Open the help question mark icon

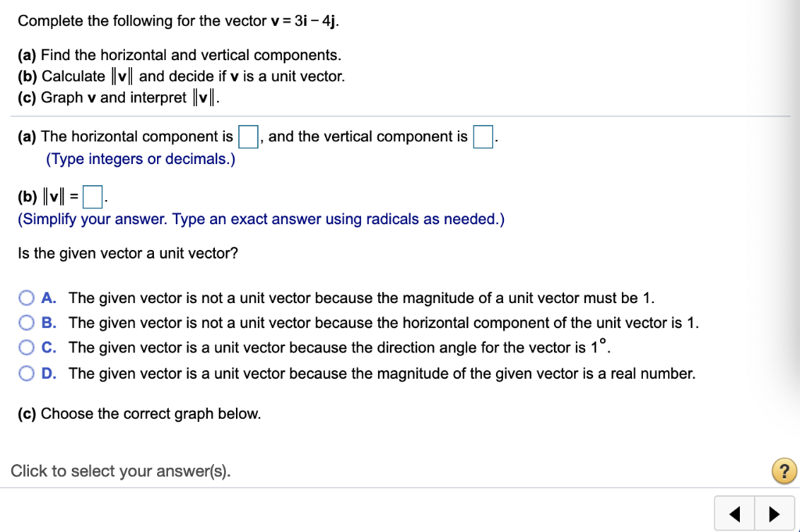tap(784, 470)
